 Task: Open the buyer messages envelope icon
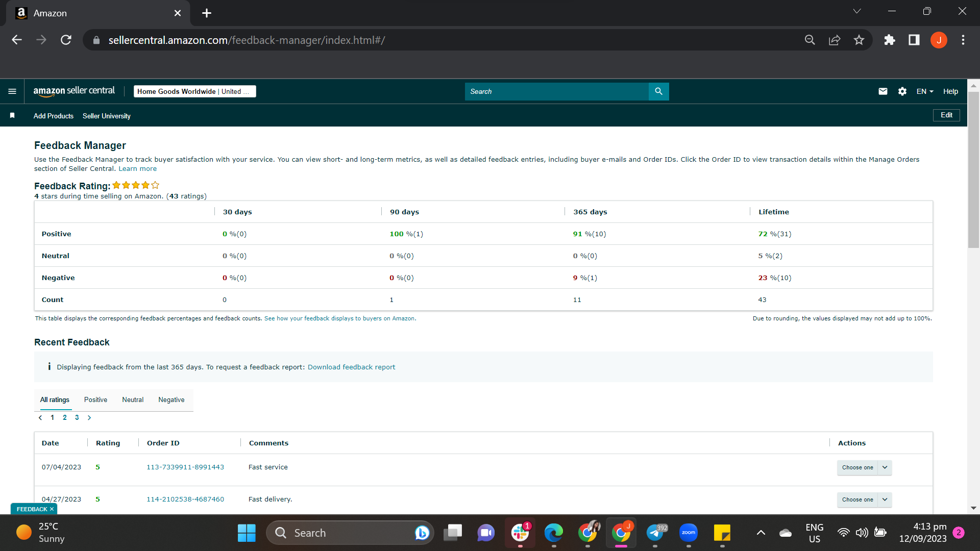(x=883, y=91)
